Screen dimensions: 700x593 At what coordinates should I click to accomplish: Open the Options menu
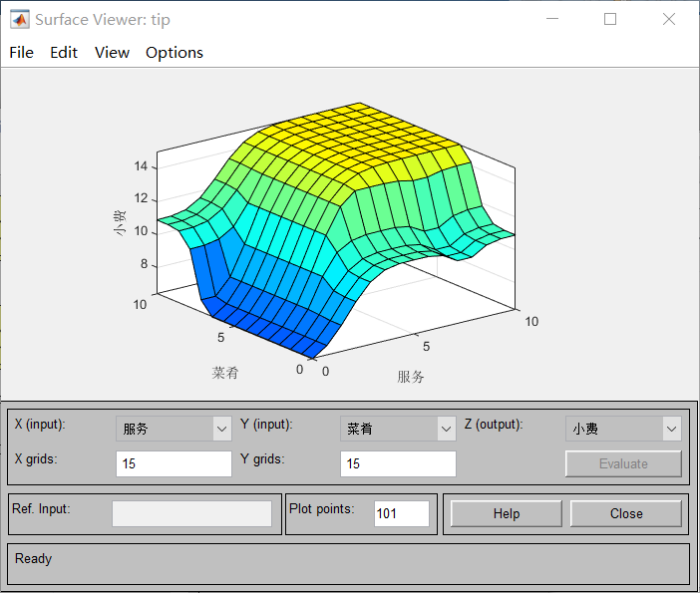click(175, 53)
